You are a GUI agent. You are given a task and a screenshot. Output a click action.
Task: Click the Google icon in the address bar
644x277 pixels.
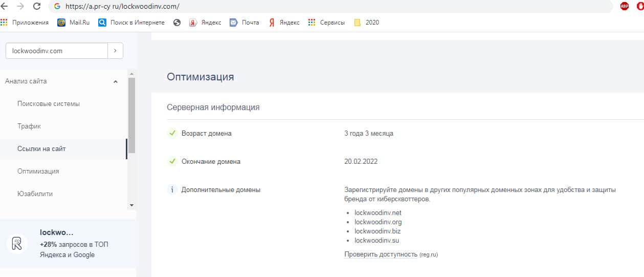pos(57,7)
